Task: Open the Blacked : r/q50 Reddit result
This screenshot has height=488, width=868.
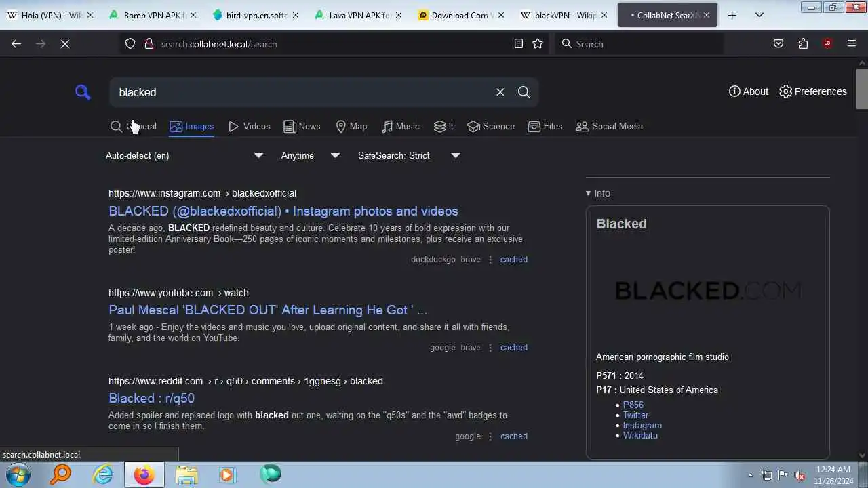Action: (x=151, y=398)
